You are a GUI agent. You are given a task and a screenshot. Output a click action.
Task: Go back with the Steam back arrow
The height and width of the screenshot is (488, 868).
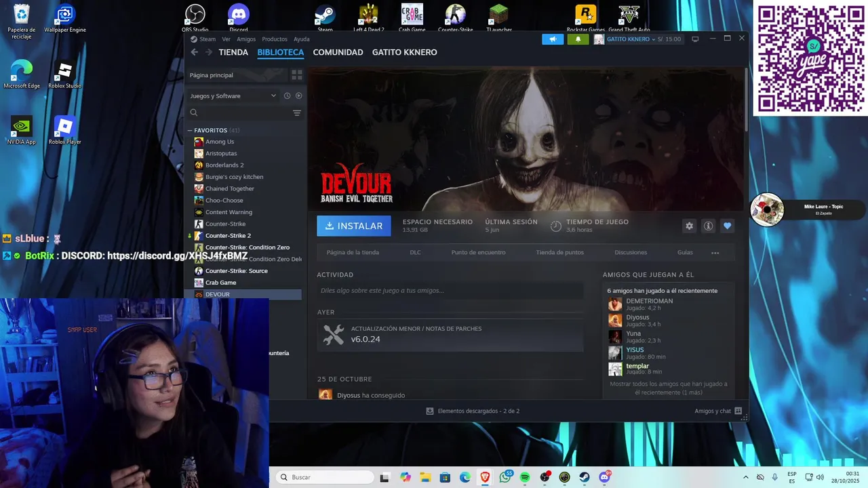click(x=195, y=52)
